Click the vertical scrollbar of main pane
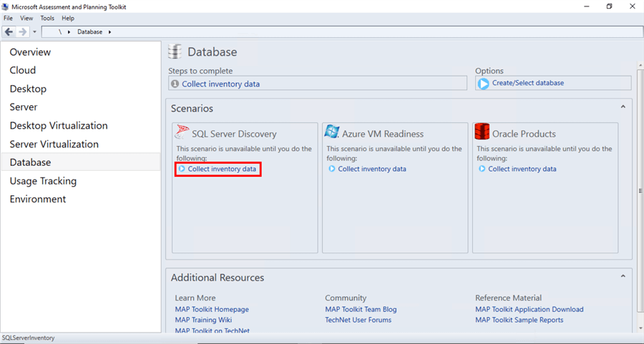 click(x=640, y=191)
